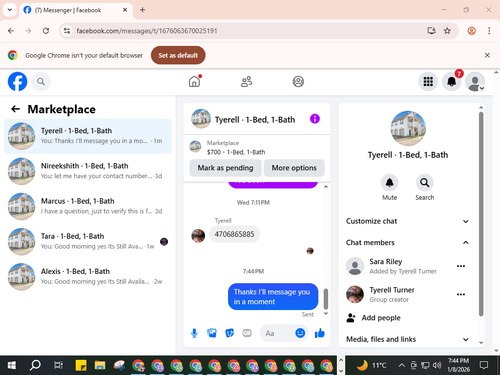Open the Notifications bell with 7 badge
Image resolution: width=500 pixels, height=375 pixels.
[x=452, y=81]
